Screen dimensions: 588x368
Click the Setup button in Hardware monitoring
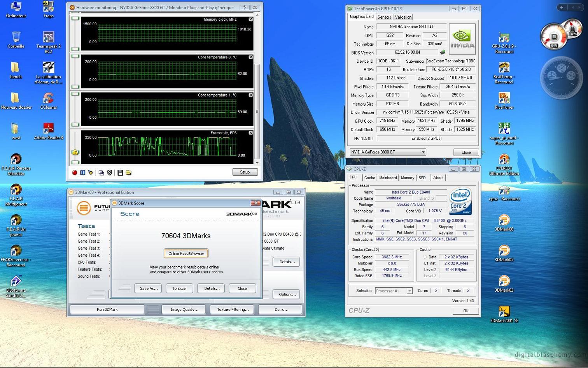[x=245, y=172]
